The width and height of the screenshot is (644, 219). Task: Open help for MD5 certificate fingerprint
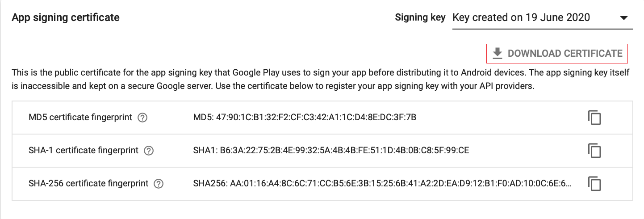coord(142,118)
